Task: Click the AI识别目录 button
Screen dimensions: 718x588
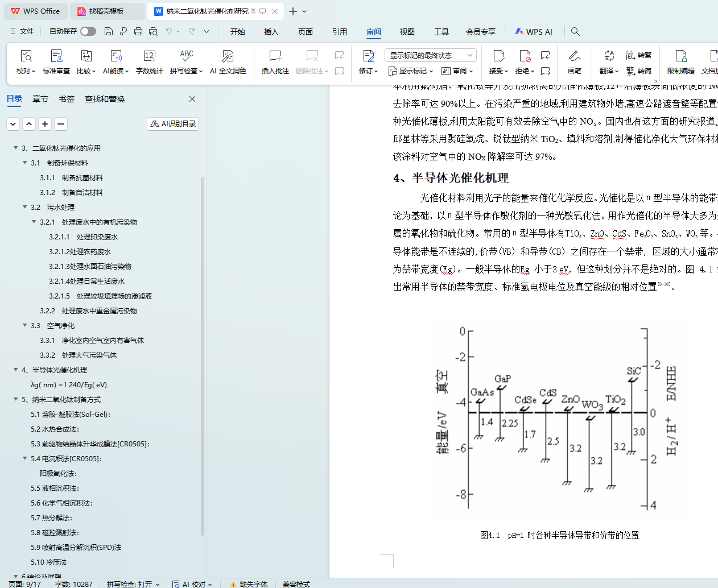Action: coord(173,123)
